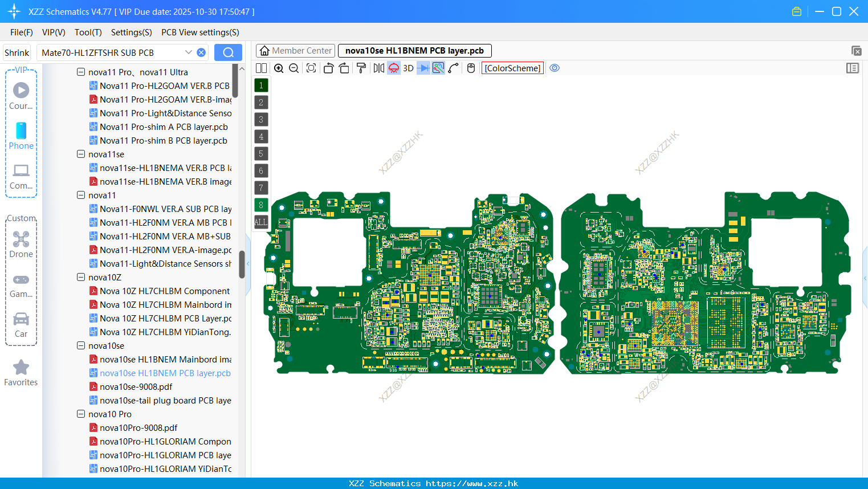The height and width of the screenshot is (489, 868).
Task: Open the mouse settings icon
Action: point(471,68)
